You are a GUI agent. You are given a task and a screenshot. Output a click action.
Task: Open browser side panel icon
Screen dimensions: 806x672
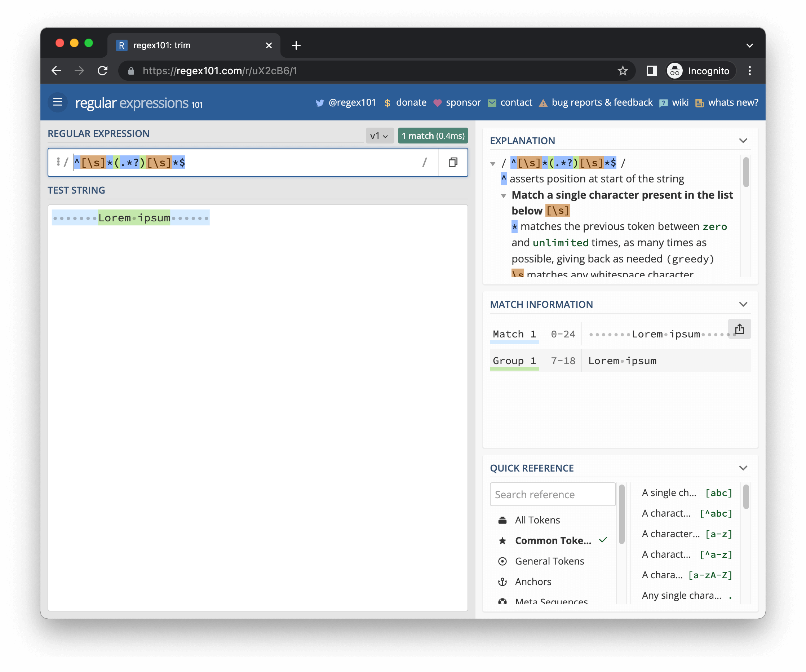651,71
